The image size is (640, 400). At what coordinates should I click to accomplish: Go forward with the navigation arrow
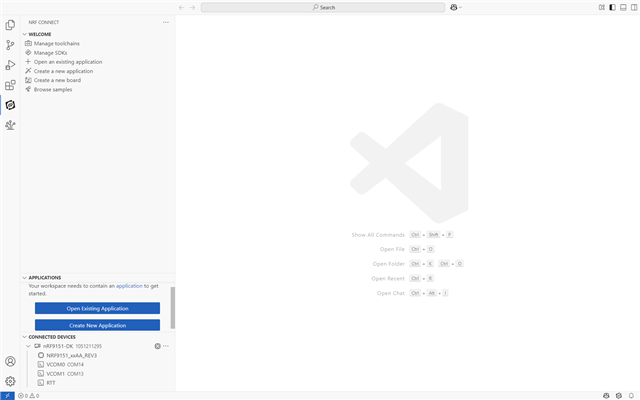(x=192, y=7)
